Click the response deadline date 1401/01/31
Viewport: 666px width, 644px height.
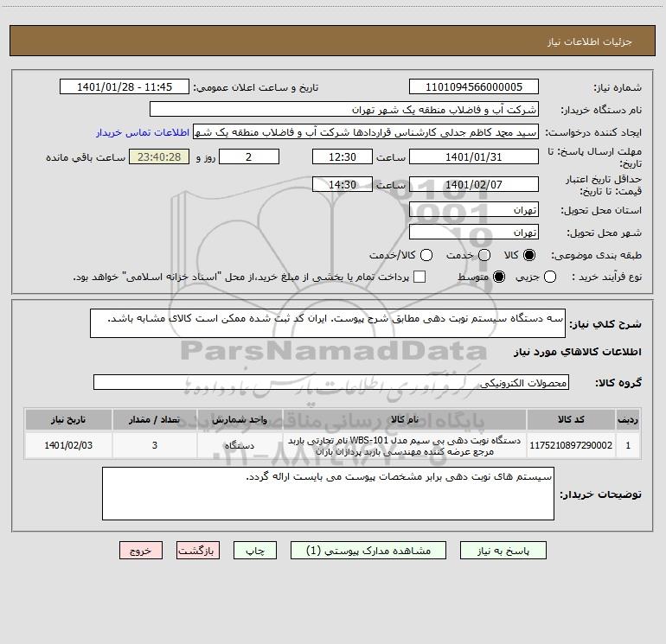coord(474,156)
